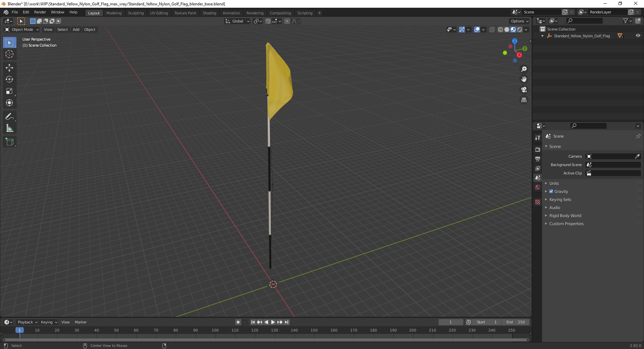
Task: Open the Marker menu in timeline
Action: (80, 322)
